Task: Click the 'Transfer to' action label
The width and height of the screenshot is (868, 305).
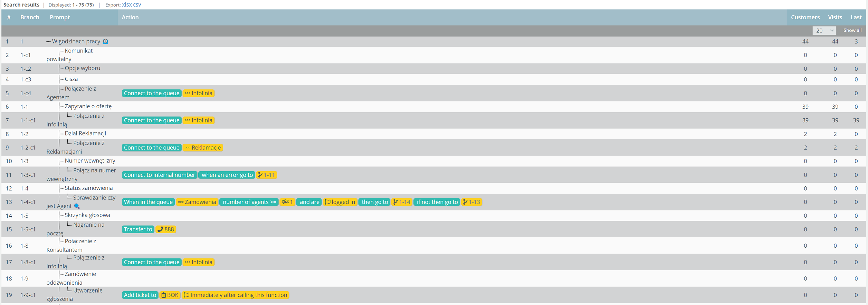Action: click(x=138, y=229)
